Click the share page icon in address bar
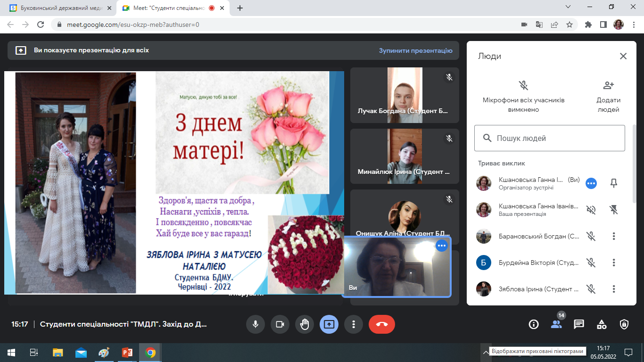This screenshot has width=644, height=362. (x=554, y=25)
